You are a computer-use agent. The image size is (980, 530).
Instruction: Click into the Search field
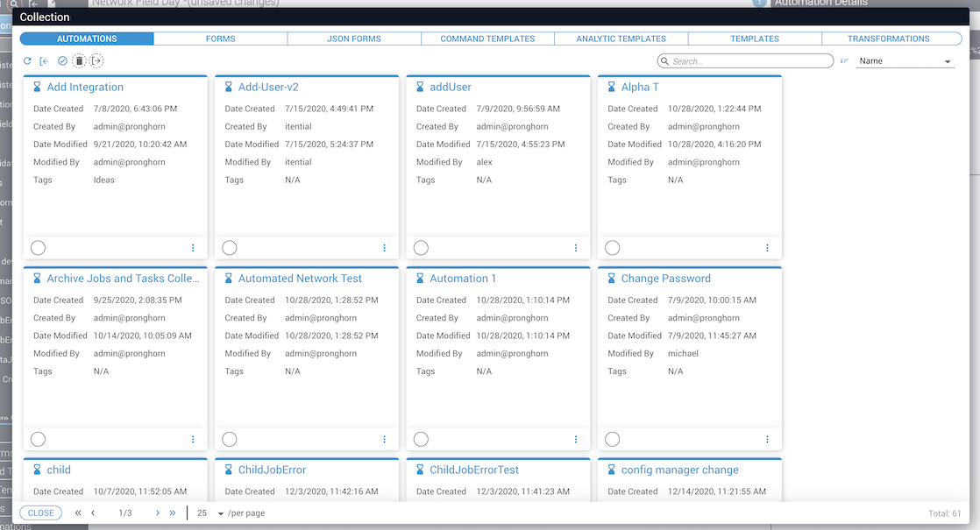pos(749,61)
